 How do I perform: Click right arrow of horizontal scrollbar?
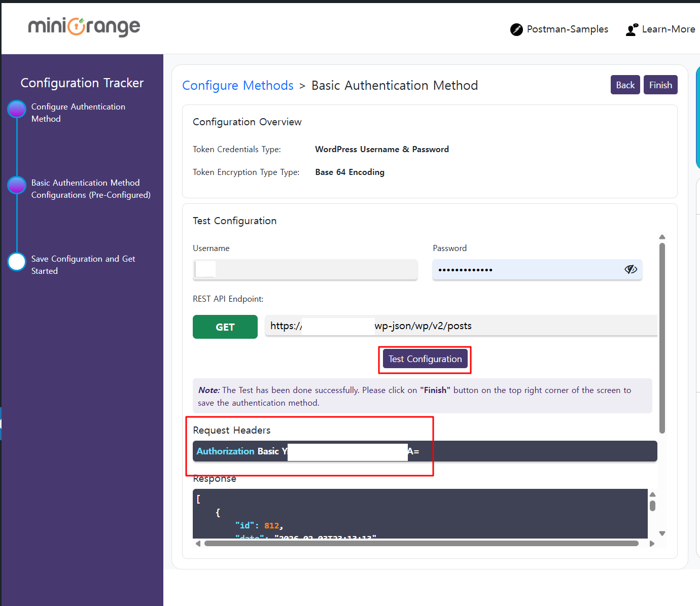tap(652, 544)
